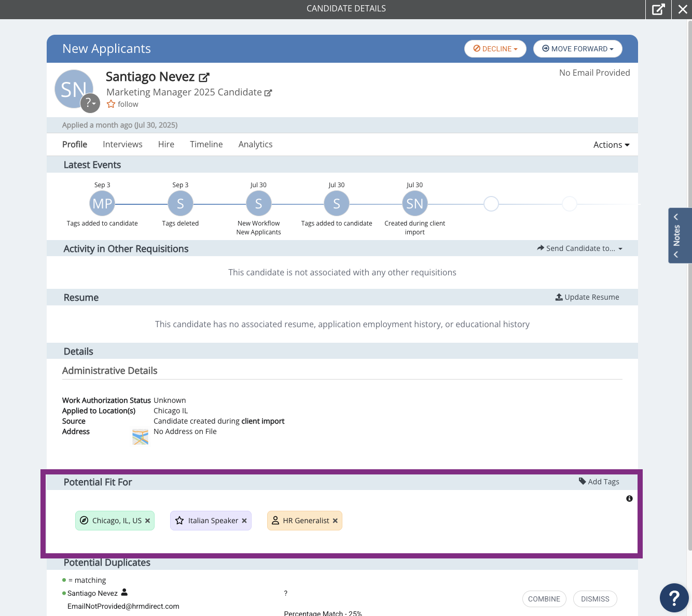Open Santiago Nevez external profile link icon
The height and width of the screenshot is (616, 692).
pos(204,77)
